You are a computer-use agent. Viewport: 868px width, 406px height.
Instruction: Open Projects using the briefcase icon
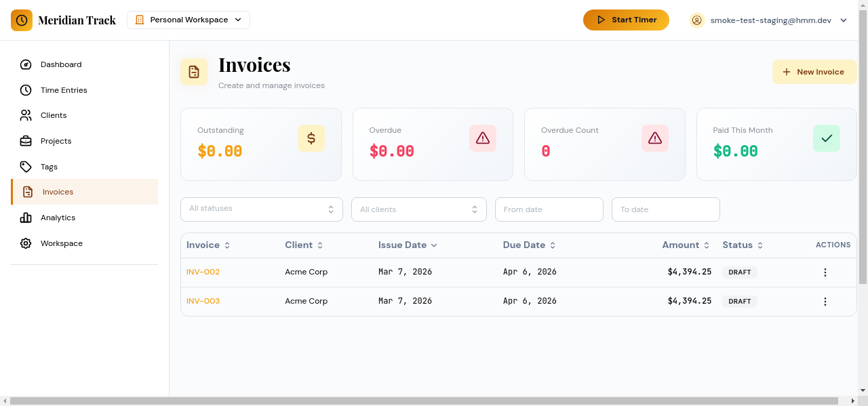click(26, 141)
